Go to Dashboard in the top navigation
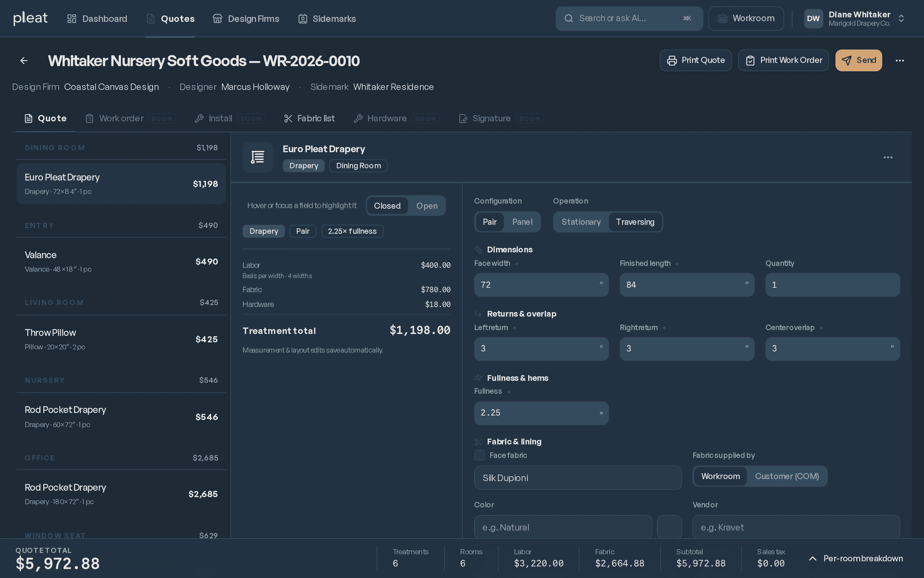 (97, 19)
